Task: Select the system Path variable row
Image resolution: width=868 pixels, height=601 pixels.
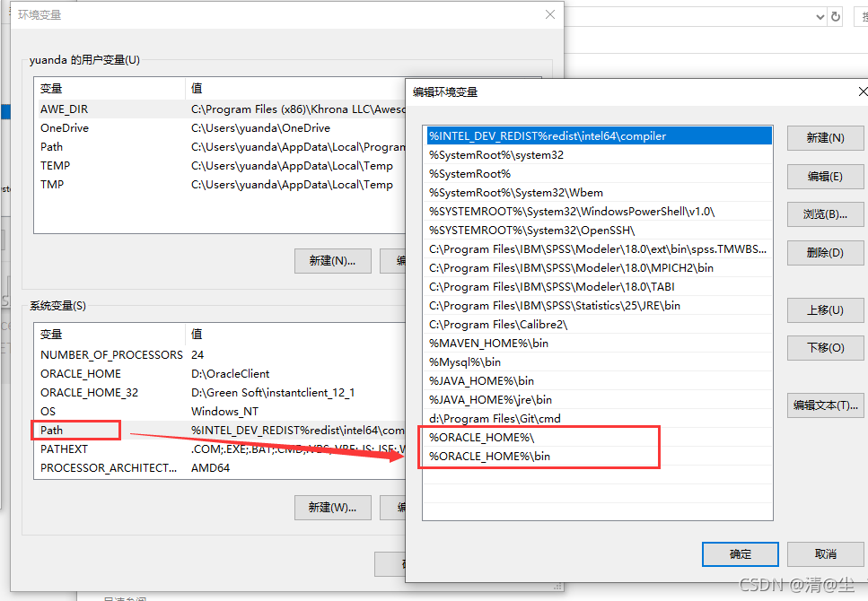Action: point(220,430)
